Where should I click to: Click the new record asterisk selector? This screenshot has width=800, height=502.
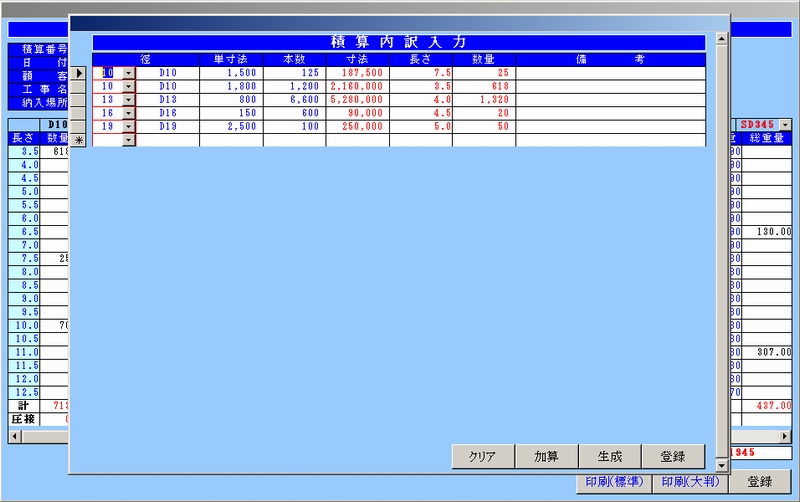[80, 141]
